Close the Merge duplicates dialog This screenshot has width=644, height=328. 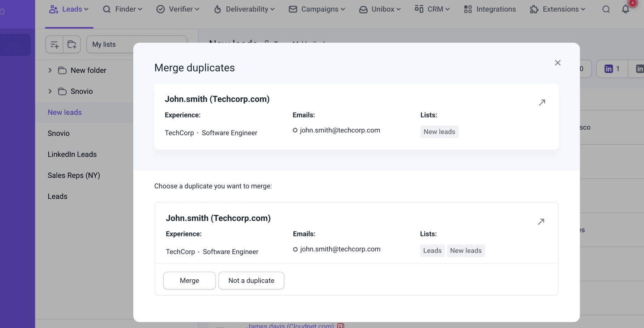point(557,63)
